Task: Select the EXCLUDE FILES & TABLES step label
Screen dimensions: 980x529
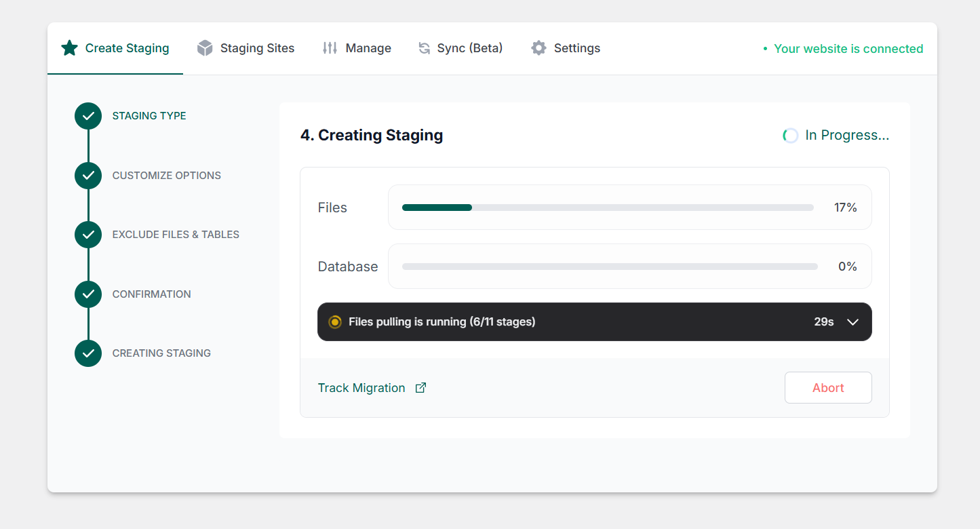Action: [176, 235]
